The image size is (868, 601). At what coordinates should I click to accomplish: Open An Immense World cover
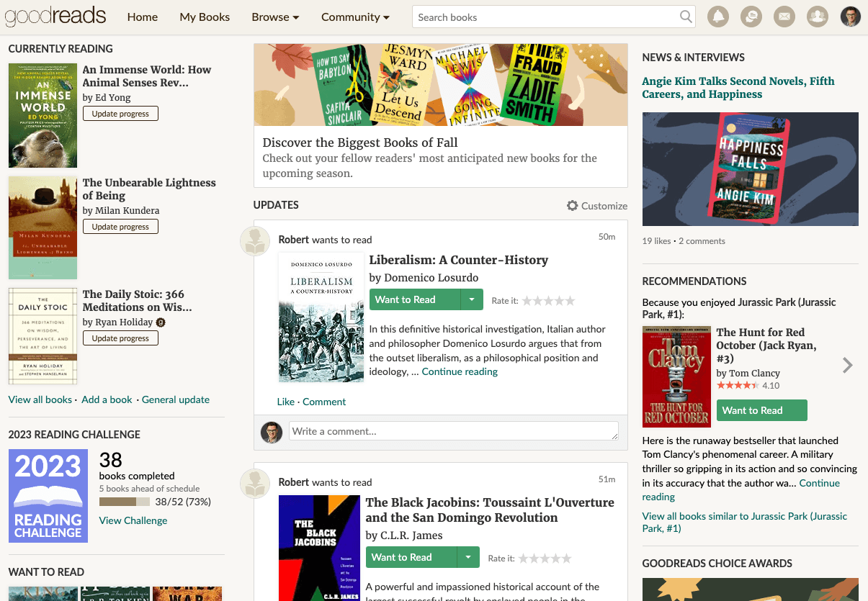[x=42, y=116]
